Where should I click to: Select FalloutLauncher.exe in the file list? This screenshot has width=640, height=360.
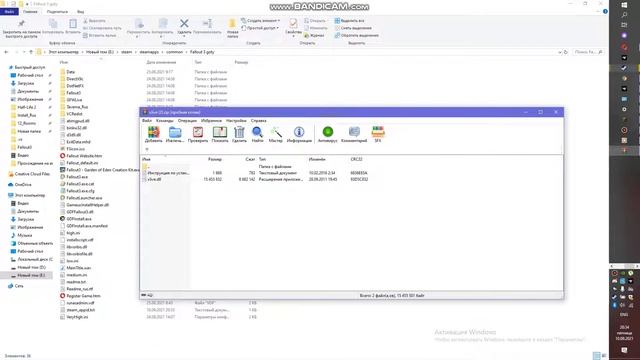(84, 198)
